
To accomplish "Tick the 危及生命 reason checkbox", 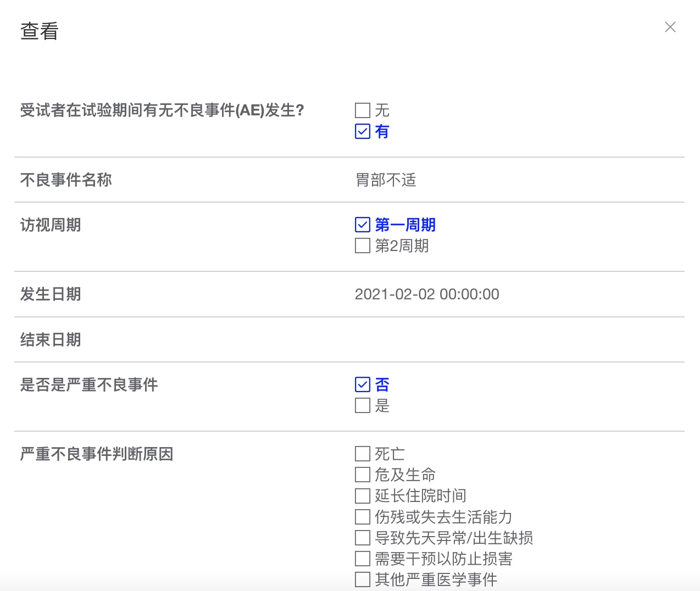I will click(x=363, y=475).
